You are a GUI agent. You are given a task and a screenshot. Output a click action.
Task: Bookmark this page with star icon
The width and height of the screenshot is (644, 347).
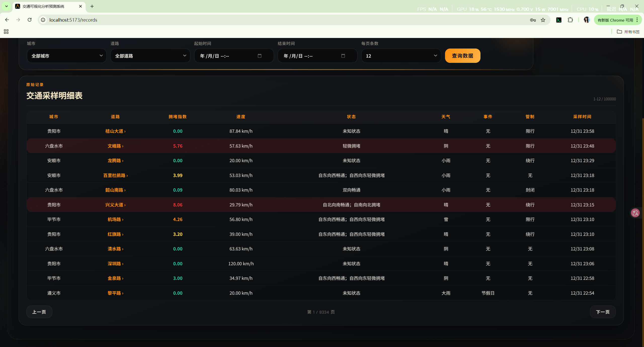pos(543,20)
